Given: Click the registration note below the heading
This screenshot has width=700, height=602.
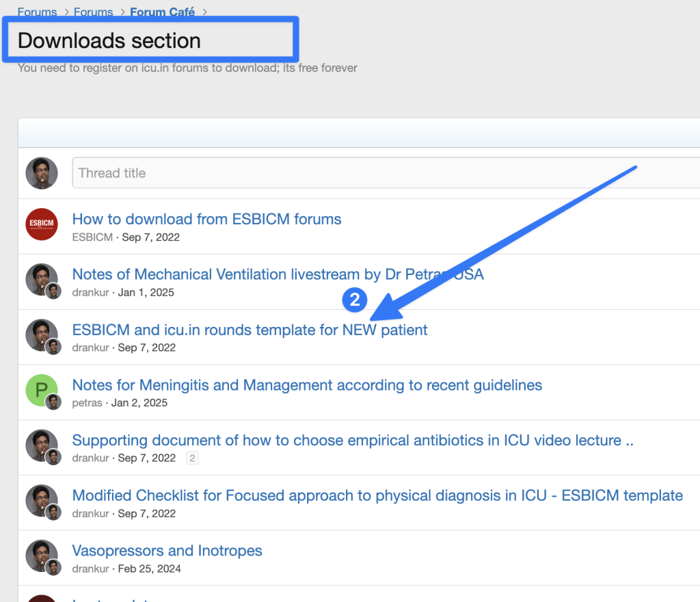Looking at the screenshot, I should [187, 68].
